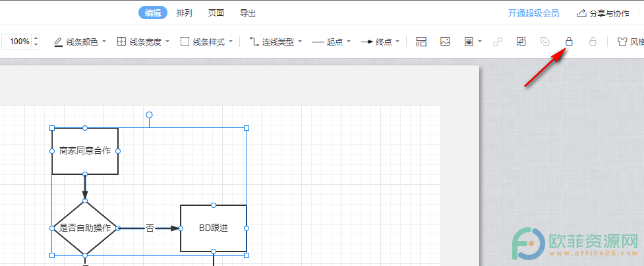Open the 导出 tab
The height and width of the screenshot is (266, 644).
[248, 13]
